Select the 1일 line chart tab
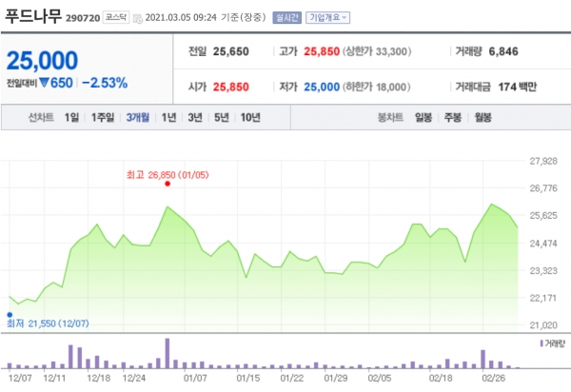The height and width of the screenshot is (392, 571). click(71, 117)
